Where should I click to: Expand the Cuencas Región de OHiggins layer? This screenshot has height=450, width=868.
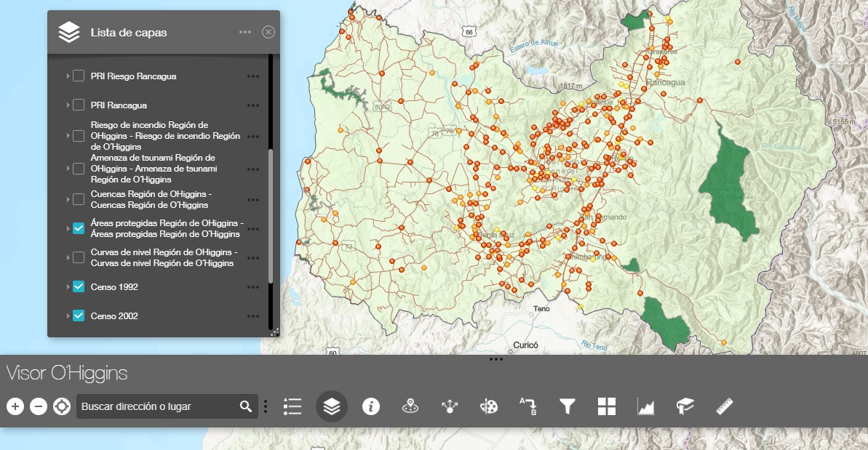(68, 200)
